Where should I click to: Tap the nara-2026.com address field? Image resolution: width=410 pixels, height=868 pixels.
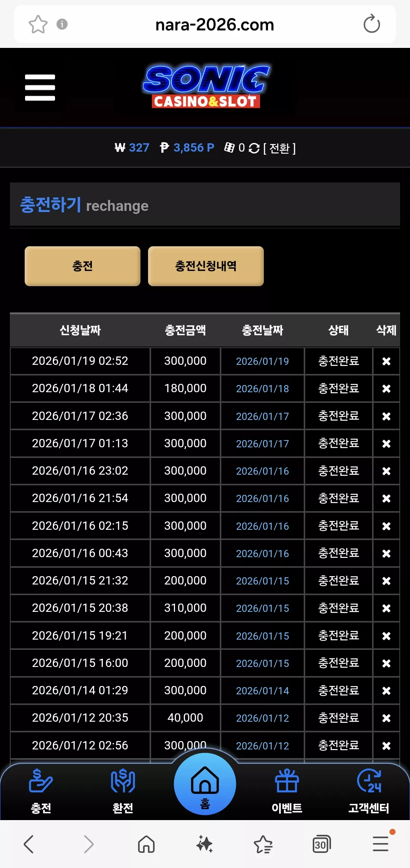[x=215, y=25]
